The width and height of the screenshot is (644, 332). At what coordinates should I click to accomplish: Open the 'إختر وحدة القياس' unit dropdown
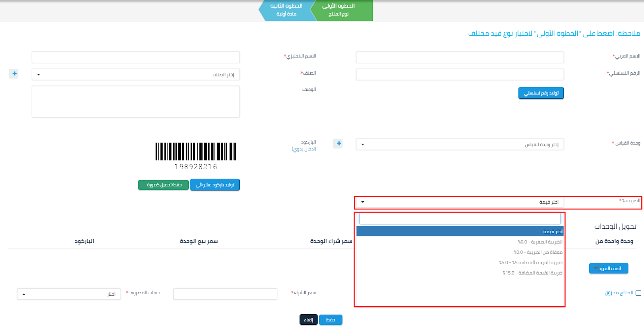click(460, 145)
